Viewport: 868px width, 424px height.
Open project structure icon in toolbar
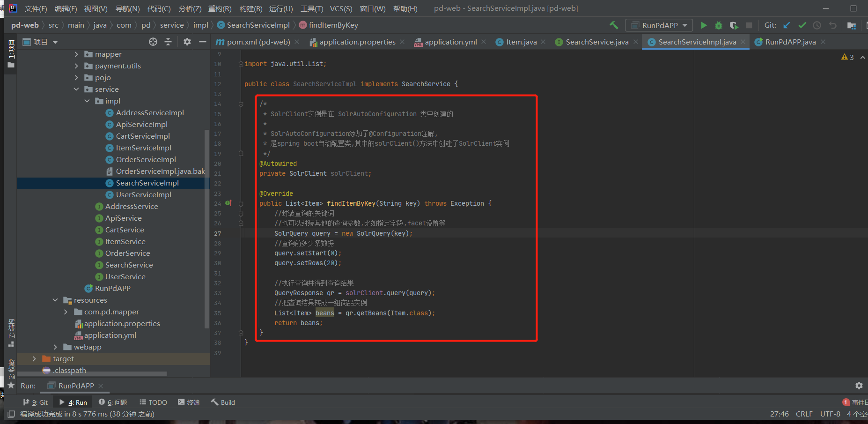coord(852,25)
